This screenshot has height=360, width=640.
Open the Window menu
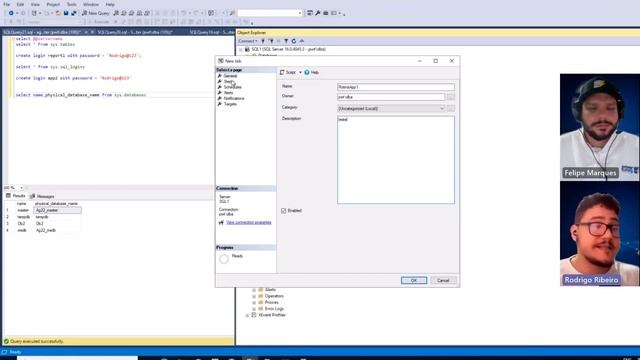tap(91, 4)
